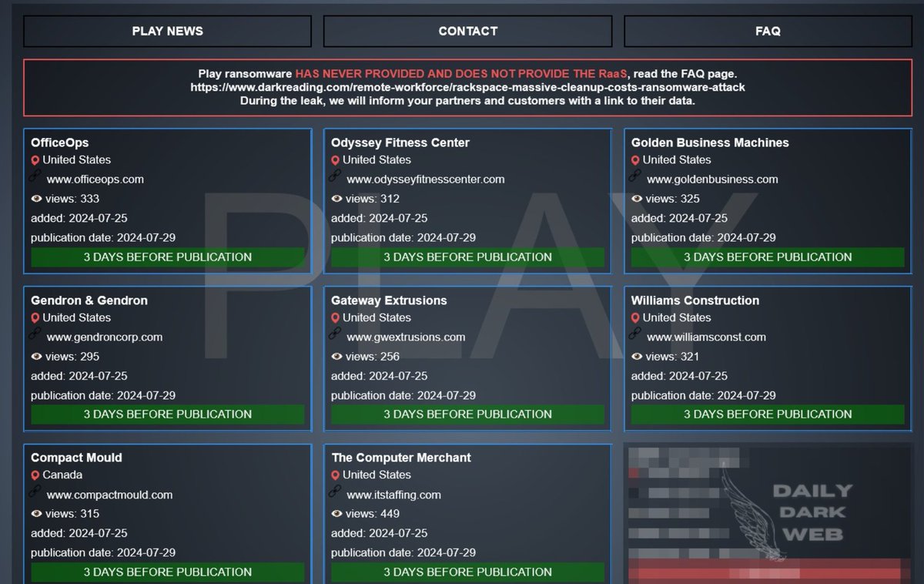Screen dimensions: 924x584
Task: Open the PLAY NEWS tab
Action: (167, 32)
